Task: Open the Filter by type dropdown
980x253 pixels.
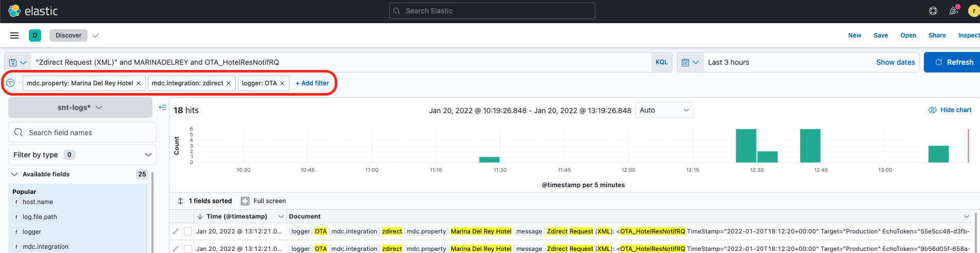Action: [x=82, y=155]
